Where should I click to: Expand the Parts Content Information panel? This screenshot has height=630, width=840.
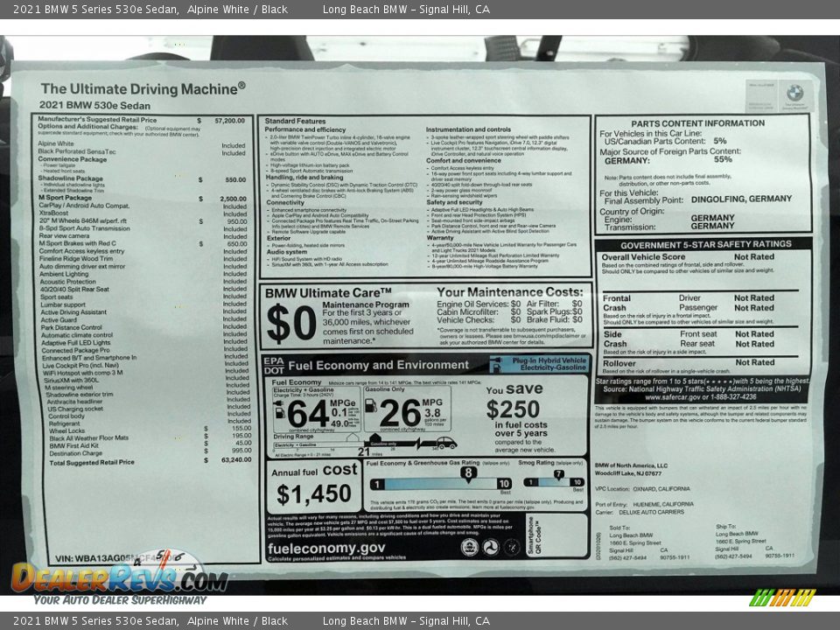tap(700, 122)
